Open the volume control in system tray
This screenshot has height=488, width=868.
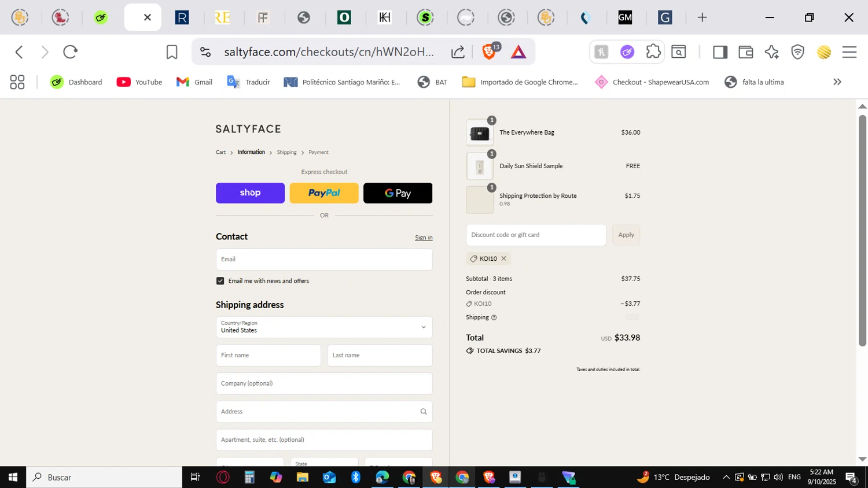[778, 478]
